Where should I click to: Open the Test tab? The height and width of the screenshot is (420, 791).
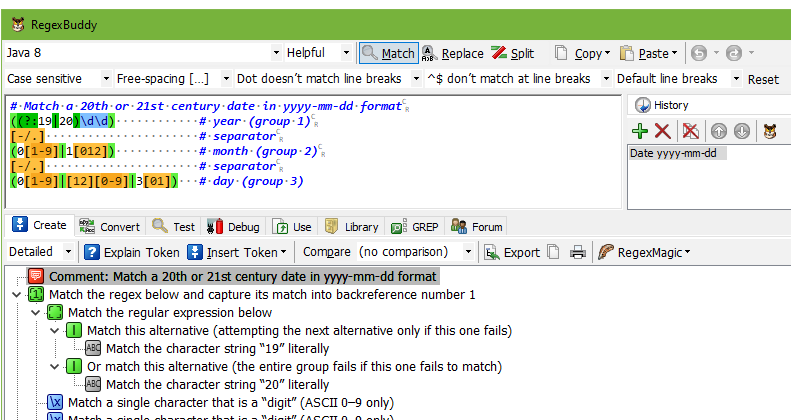click(x=174, y=227)
